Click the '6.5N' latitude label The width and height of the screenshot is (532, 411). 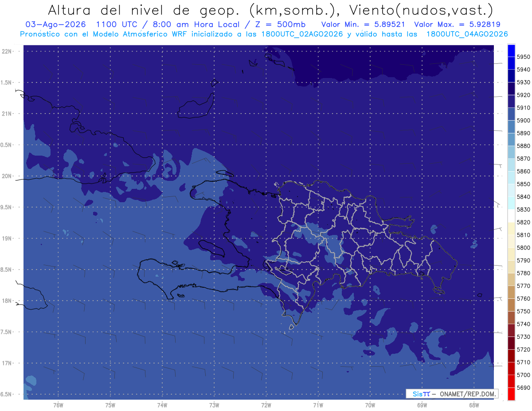coord(7,394)
